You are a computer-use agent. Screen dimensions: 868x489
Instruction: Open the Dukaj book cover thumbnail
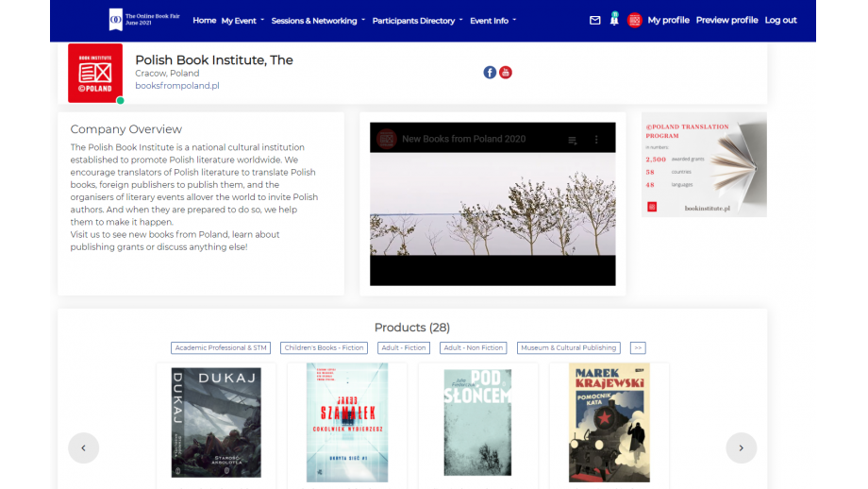(x=216, y=422)
